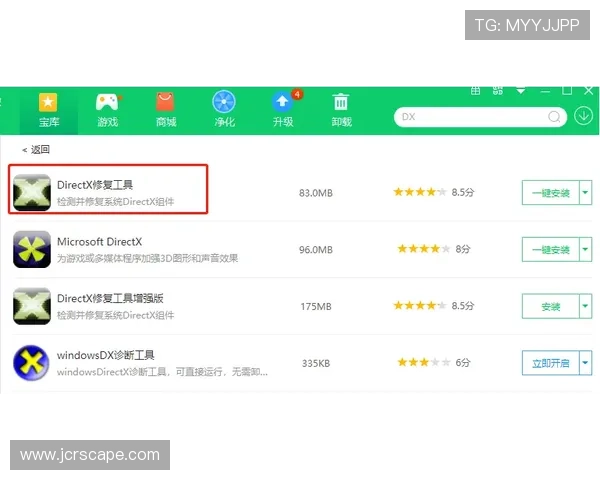Switch to the 游戏 games tab

108,110
